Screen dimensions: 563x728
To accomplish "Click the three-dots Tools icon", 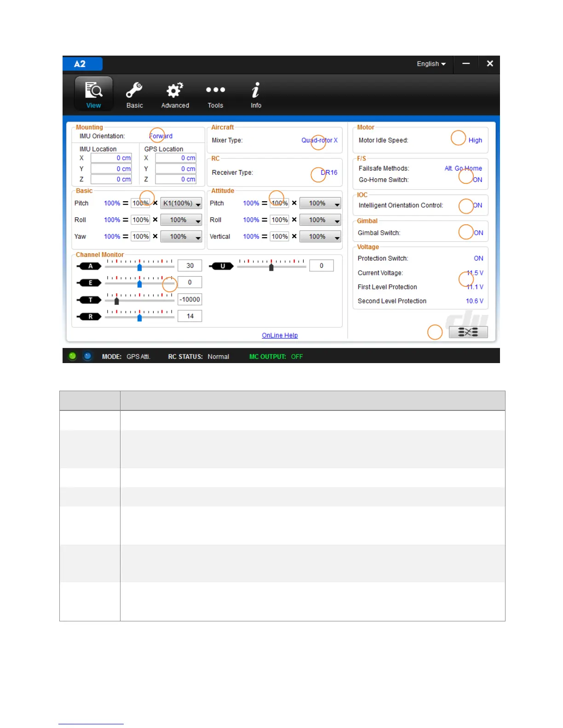I will click(x=215, y=90).
